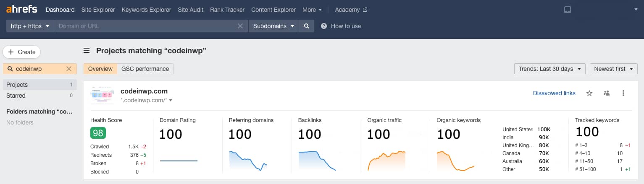Image resolution: width=644 pixels, height=184 pixels.
Task: Click the Backlinks trend chart
Action: [x=317, y=161]
